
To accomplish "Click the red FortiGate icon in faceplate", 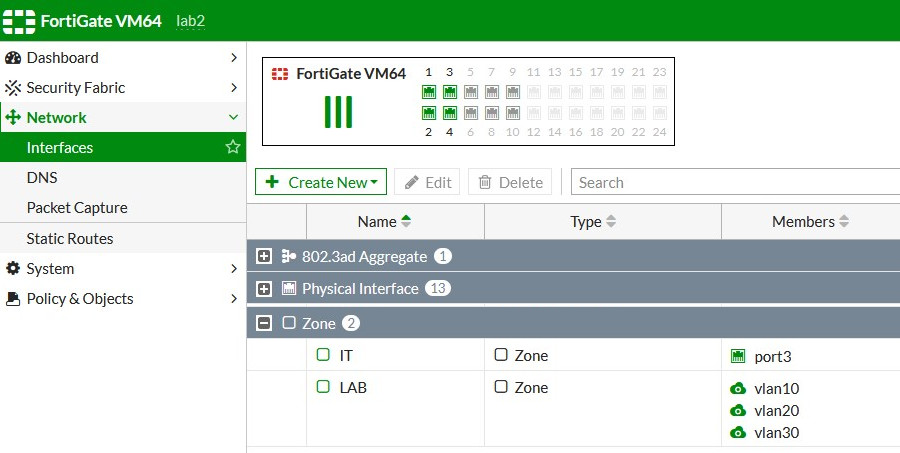I will (280, 74).
